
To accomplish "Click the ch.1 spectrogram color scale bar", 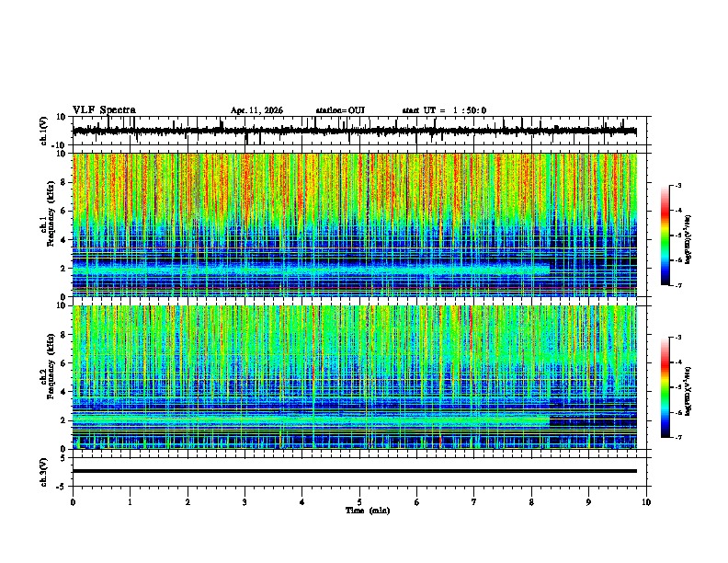I will pos(665,236).
